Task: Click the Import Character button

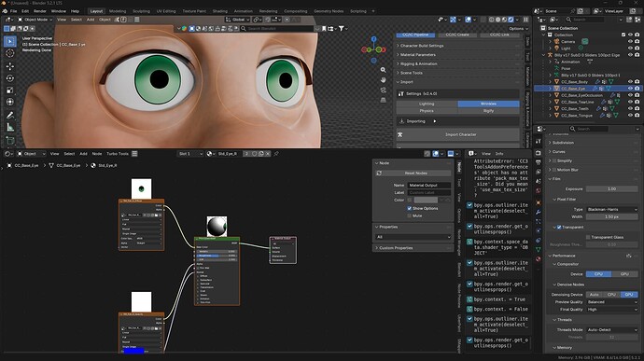Action: click(458, 134)
